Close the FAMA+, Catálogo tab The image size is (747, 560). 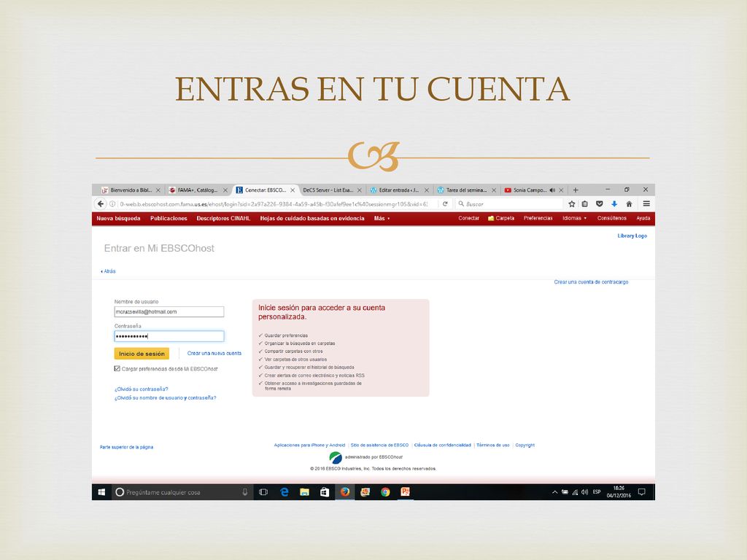225,190
